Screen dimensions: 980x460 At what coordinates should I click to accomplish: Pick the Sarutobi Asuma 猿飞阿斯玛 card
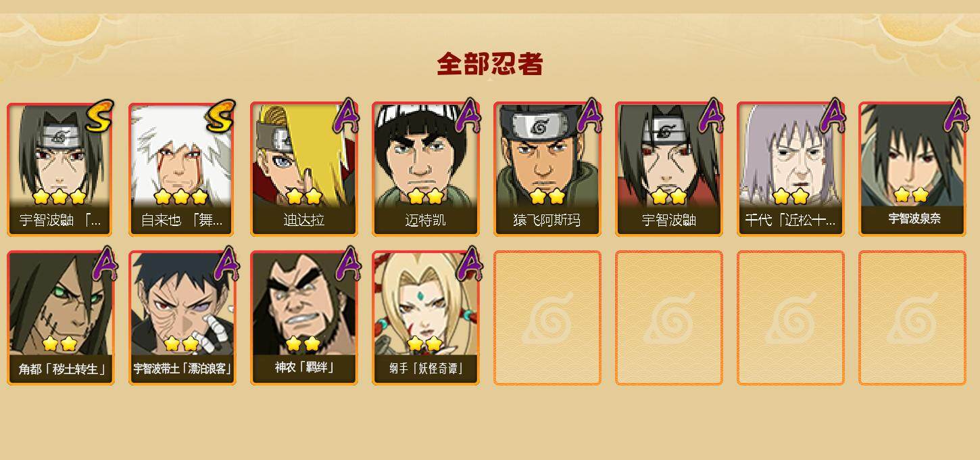(547, 169)
